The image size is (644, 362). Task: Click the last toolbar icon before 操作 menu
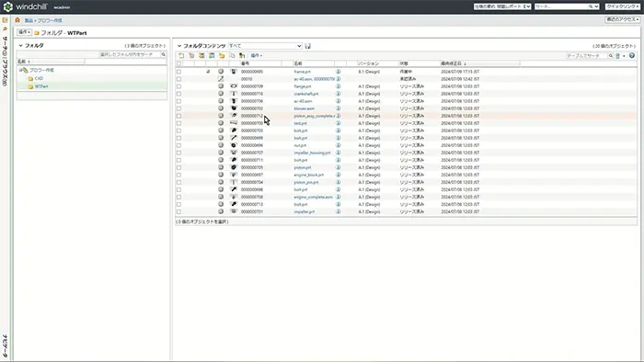point(242,55)
